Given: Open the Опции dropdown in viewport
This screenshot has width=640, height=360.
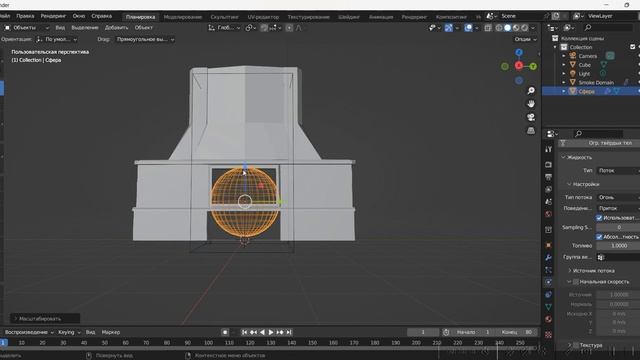Looking at the screenshot, I should coord(526,40).
